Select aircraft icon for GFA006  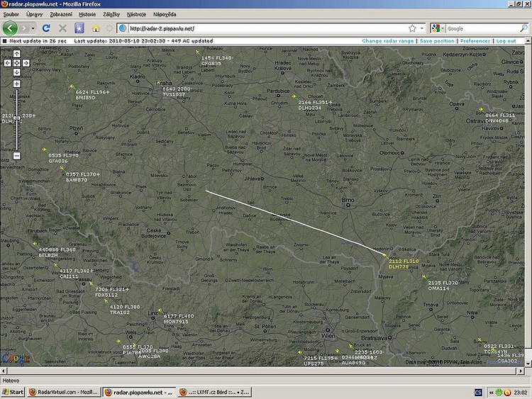(x=45, y=150)
